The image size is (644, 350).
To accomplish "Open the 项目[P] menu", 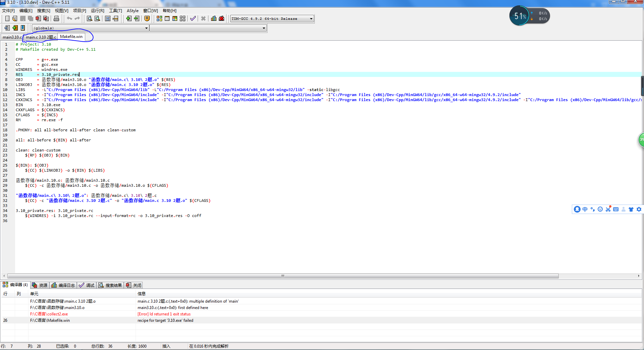I will tap(80, 11).
